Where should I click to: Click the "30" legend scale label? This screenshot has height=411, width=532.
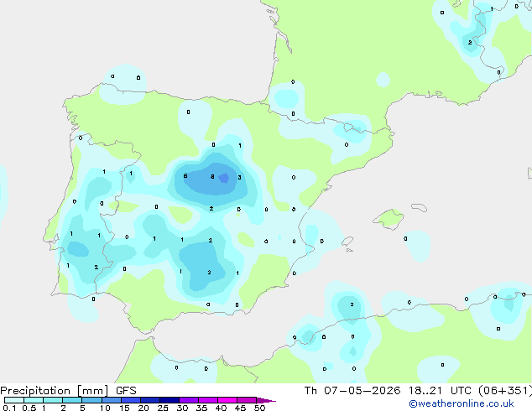click(183, 408)
